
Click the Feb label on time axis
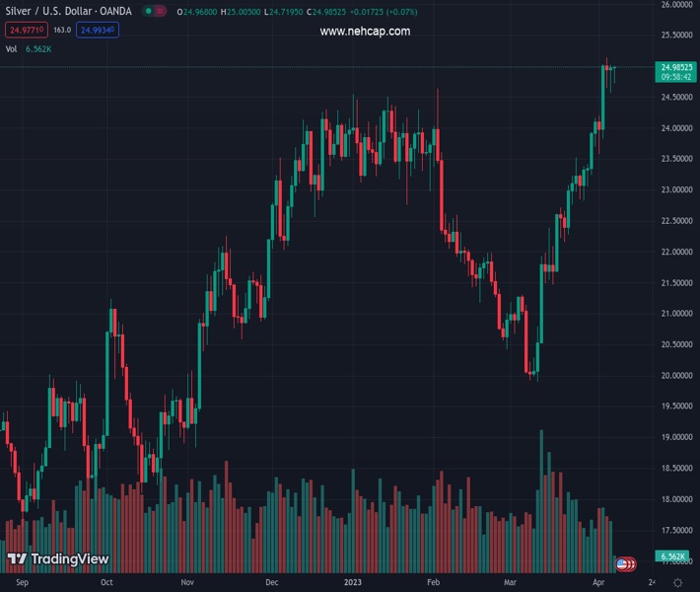tap(432, 582)
